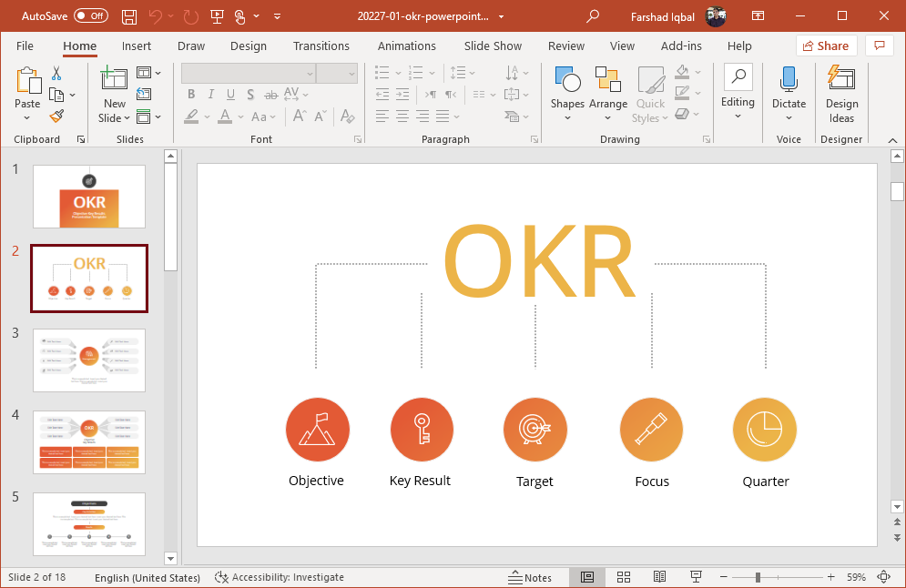Select the Format Painter brush icon
The height and width of the screenshot is (588, 906).
(x=56, y=117)
